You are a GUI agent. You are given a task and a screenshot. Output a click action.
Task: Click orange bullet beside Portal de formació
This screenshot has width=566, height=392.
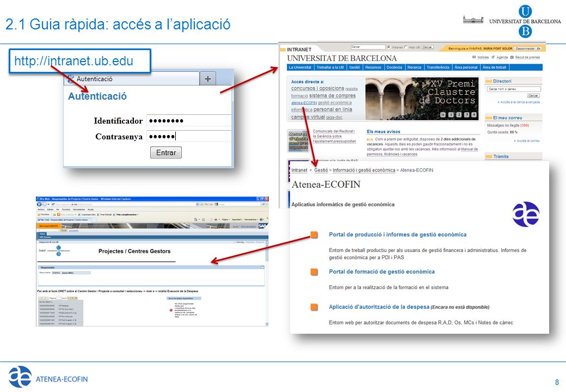point(314,272)
